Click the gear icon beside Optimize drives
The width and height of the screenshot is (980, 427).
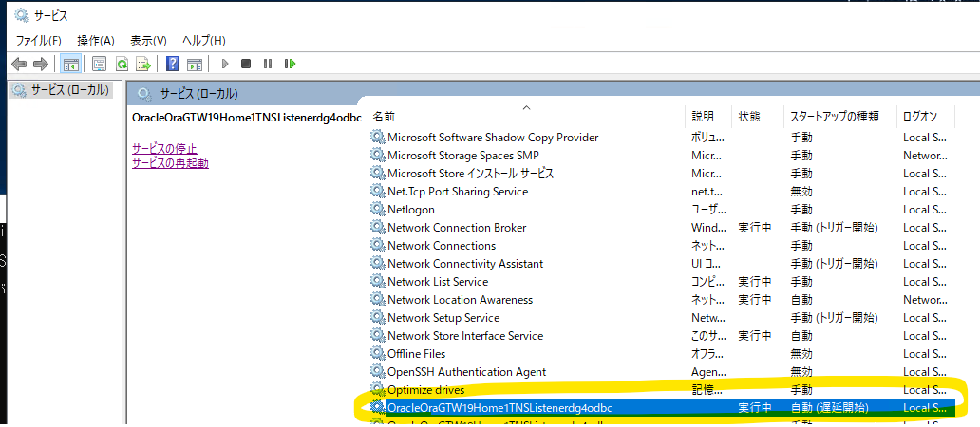[x=378, y=390]
